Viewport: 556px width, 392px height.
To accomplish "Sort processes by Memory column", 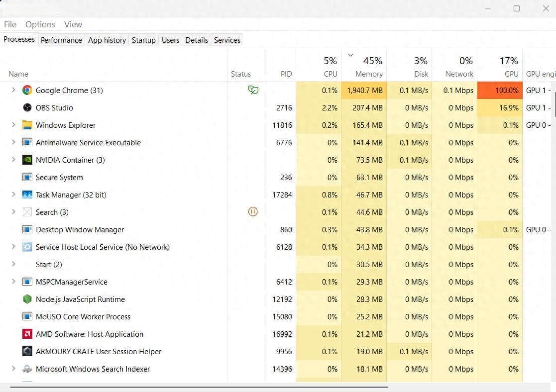I will point(364,67).
